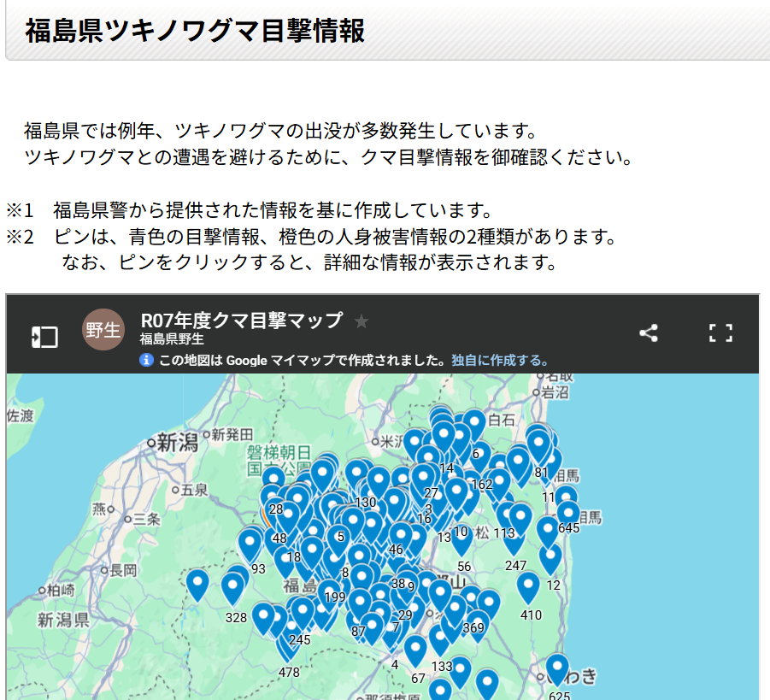Star the R07年度クマ目撃マップ map
Image resolution: width=770 pixels, height=700 pixels.
click(361, 321)
